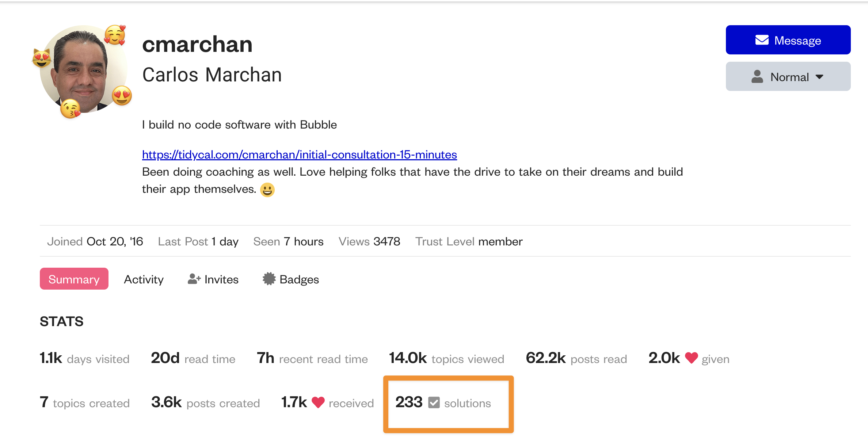Viewport: 868px width, 447px height.
Task: Click the 7 topics created stat
Action: 84,403
